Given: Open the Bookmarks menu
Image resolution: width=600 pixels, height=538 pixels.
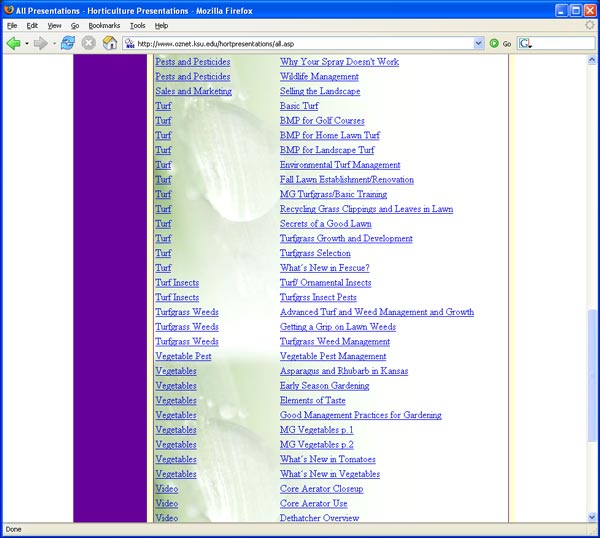Looking at the screenshot, I should pyautogui.click(x=104, y=26).
